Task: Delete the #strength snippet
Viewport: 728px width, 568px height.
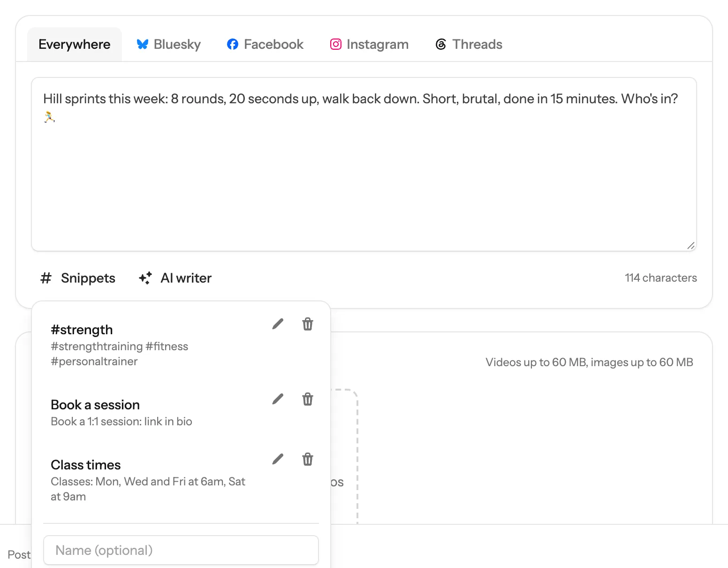Action: [x=308, y=324]
